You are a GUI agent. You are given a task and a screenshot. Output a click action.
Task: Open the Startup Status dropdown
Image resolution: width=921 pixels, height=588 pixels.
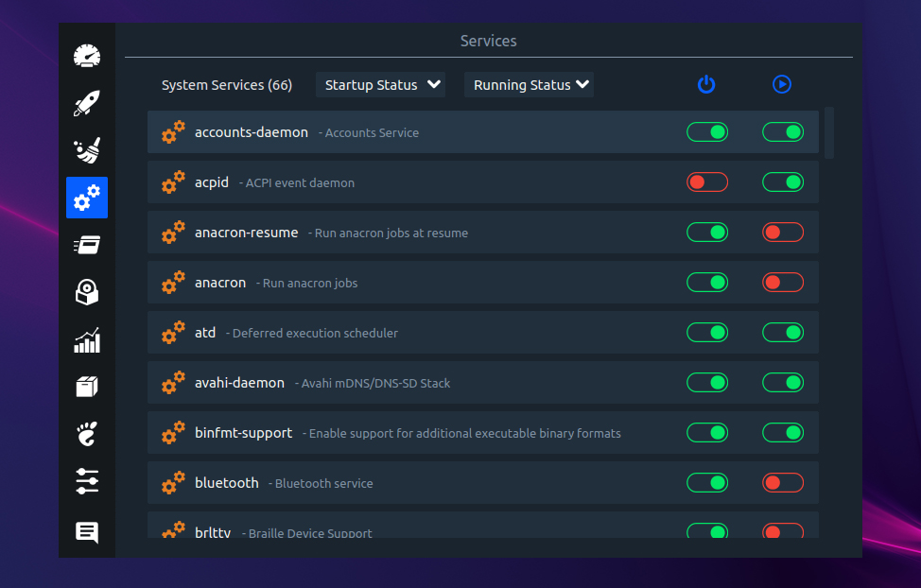(x=380, y=84)
